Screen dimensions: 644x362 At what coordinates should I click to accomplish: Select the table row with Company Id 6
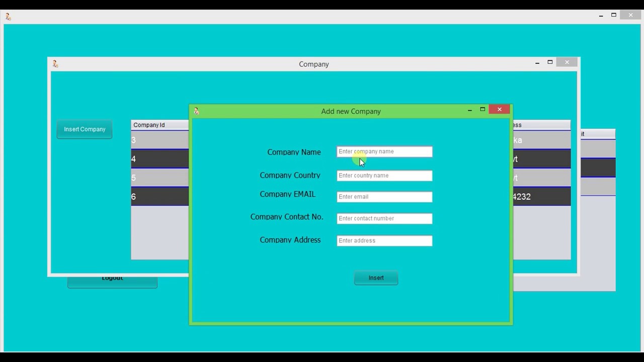point(160,197)
